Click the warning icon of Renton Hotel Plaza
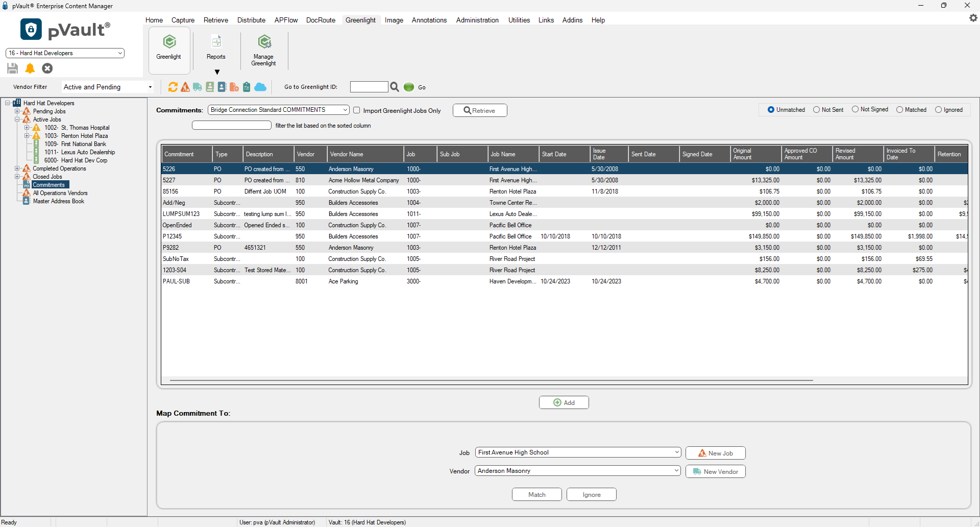The height and width of the screenshot is (527, 980). pyautogui.click(x=37, y=136)
